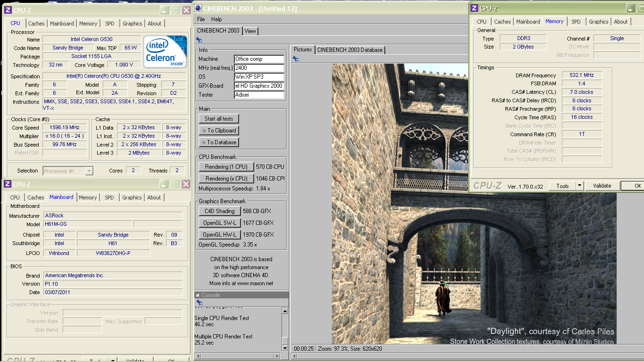Switch to the View tab in CINEBENCH
The height and width of the screenshot is (362, 644).
(x=250, y=31)
